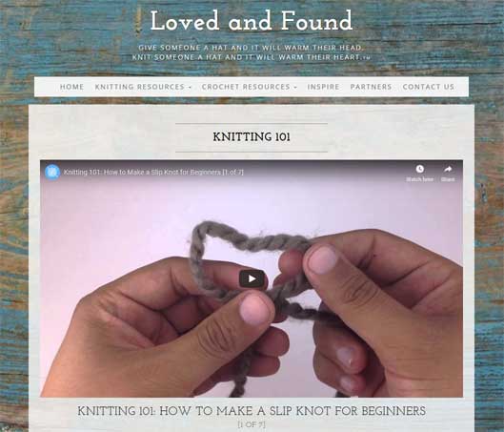Expand the Knitting Resources dropdown

pyautogui.click(x=143, y=87)
